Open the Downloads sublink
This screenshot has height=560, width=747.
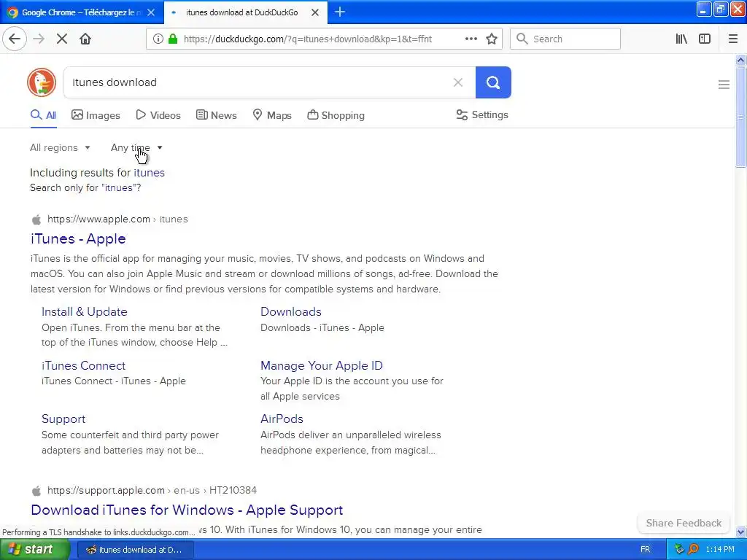pyautogui.click(x=291, y=312)
